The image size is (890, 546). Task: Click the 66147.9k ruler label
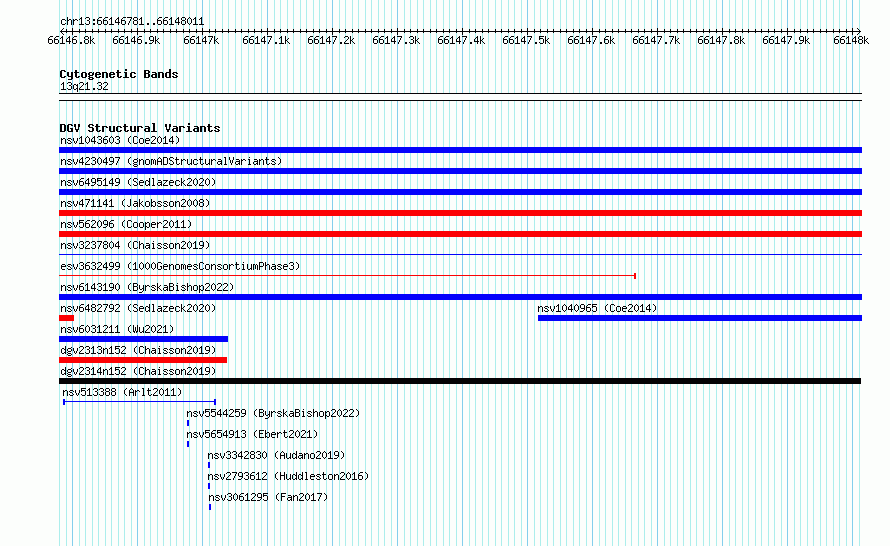coord(786,40)
